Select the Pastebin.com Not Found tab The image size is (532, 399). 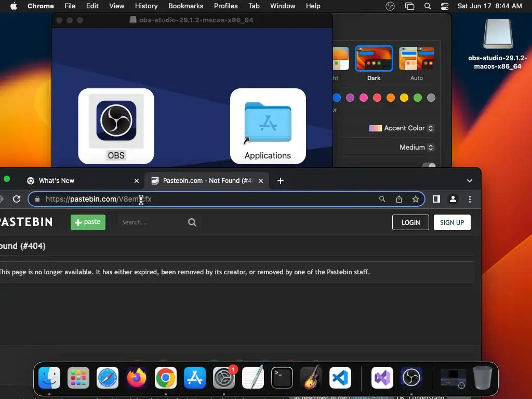click(207, 180)
